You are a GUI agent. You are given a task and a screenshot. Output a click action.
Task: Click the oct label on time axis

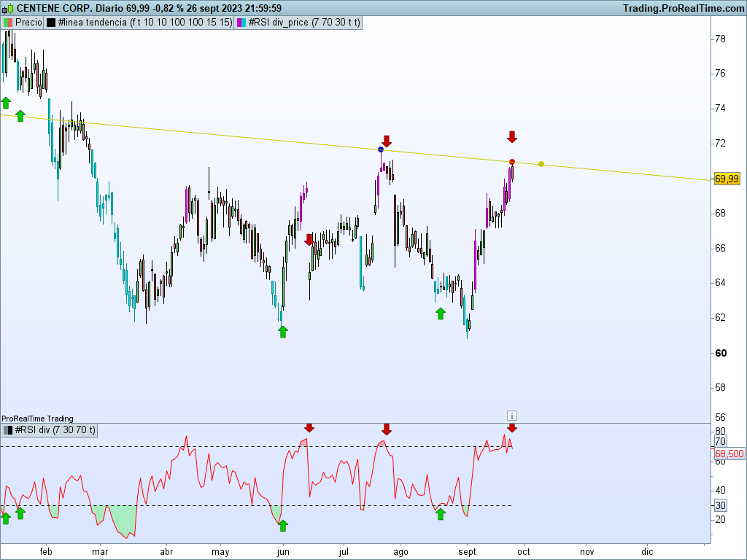pos(524,552)
